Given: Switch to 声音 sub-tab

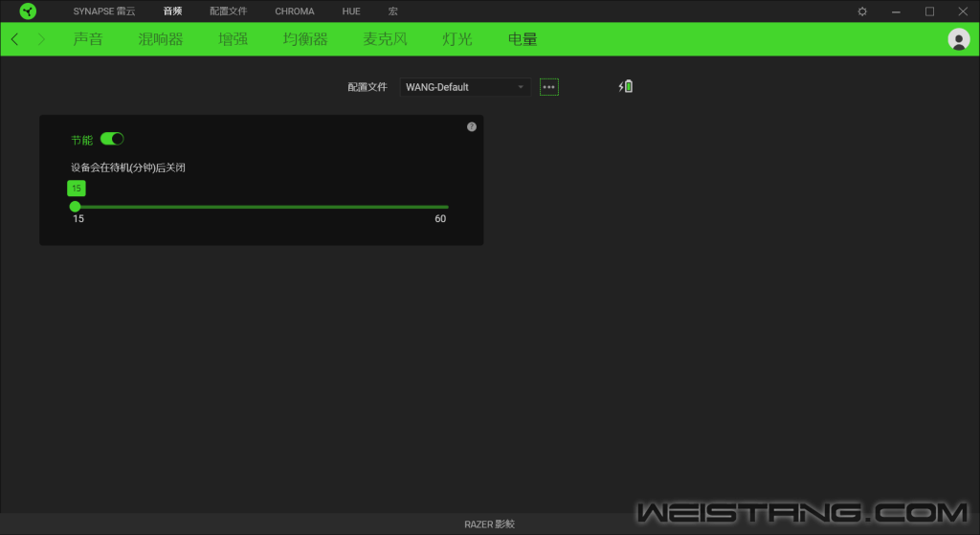Looking at the screenshot, I should (87, 39).
